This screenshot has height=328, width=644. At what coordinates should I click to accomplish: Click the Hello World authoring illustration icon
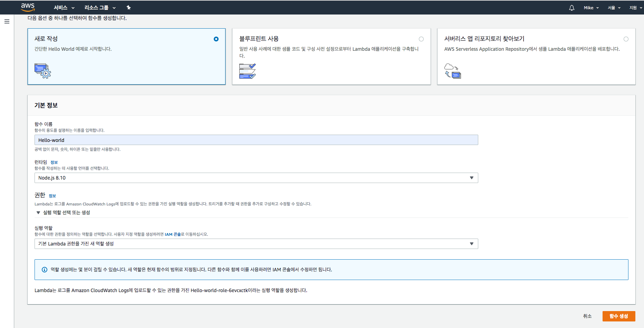point(43,71)
